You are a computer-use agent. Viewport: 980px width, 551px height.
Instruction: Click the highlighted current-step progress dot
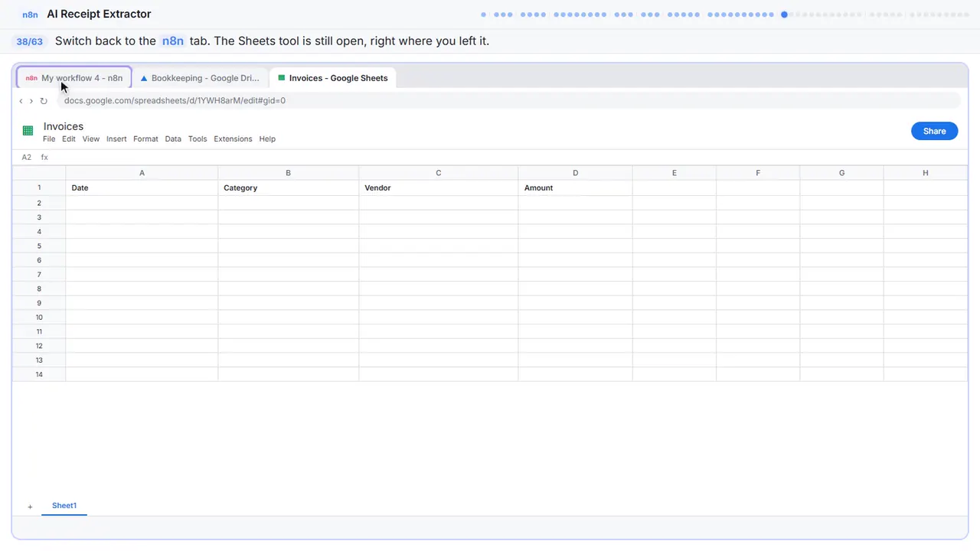[x=784, y=15]
